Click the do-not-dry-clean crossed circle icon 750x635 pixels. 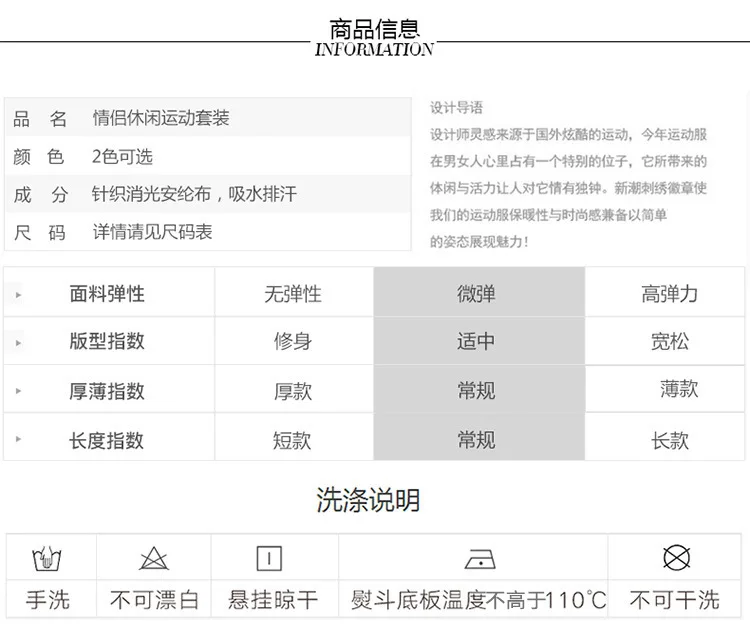click(676, 558)
